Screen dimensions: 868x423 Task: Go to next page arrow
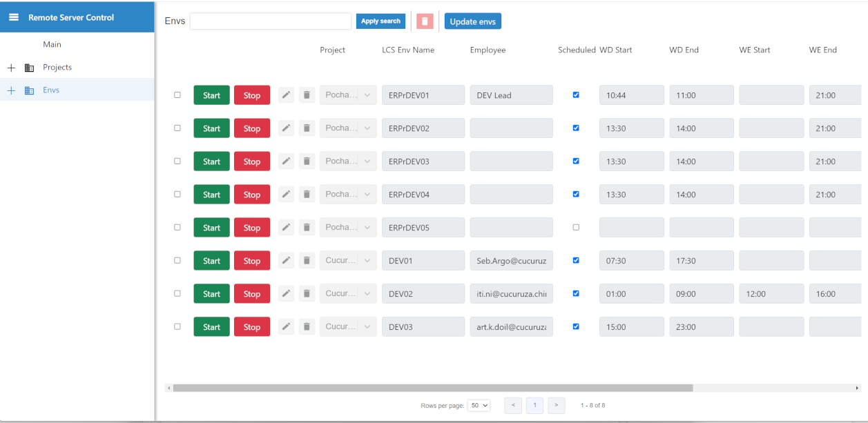coord(557,406)
